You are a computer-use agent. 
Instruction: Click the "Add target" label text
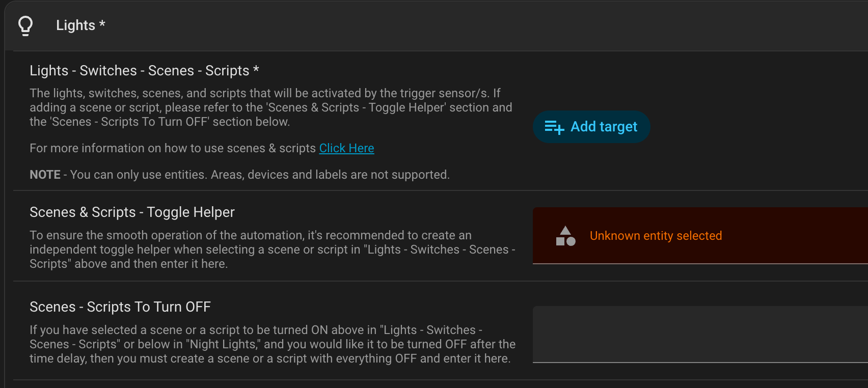604,127
